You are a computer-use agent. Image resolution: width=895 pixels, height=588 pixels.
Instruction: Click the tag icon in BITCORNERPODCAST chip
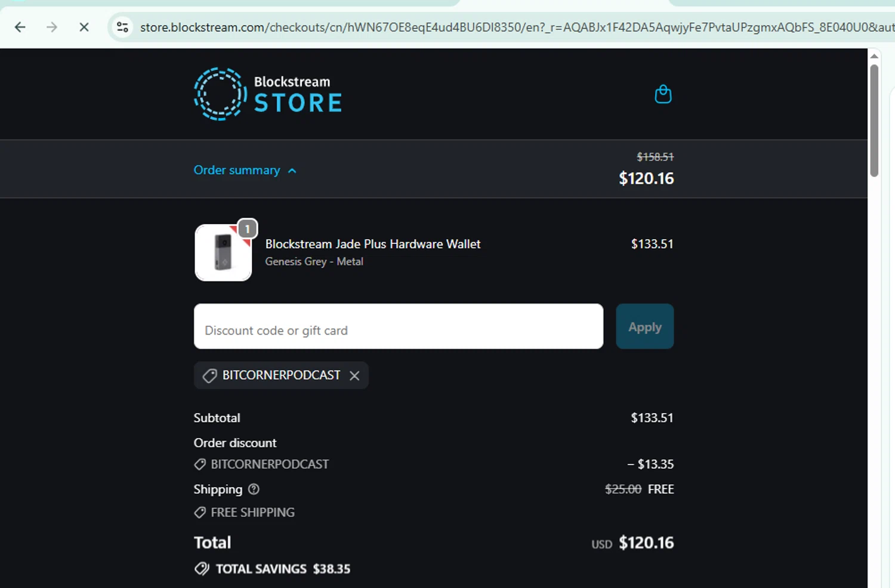pos(209,376)
